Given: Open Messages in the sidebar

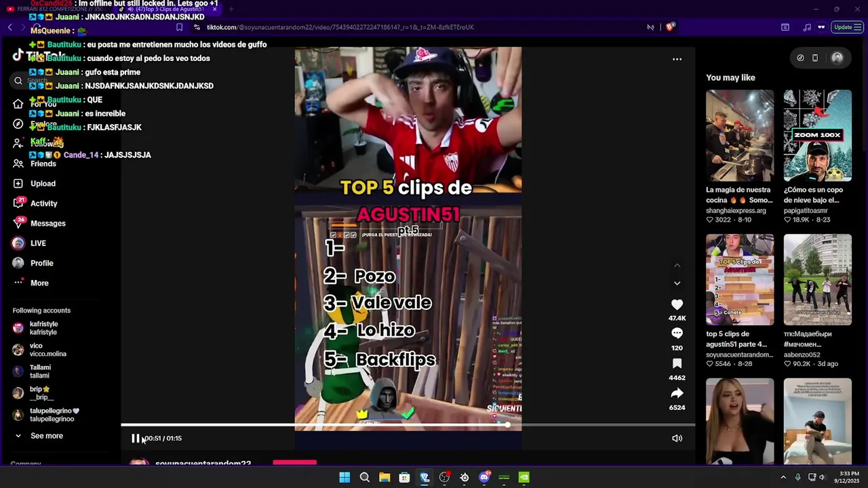Looking at the screenshot, I should tap(48, 224).
